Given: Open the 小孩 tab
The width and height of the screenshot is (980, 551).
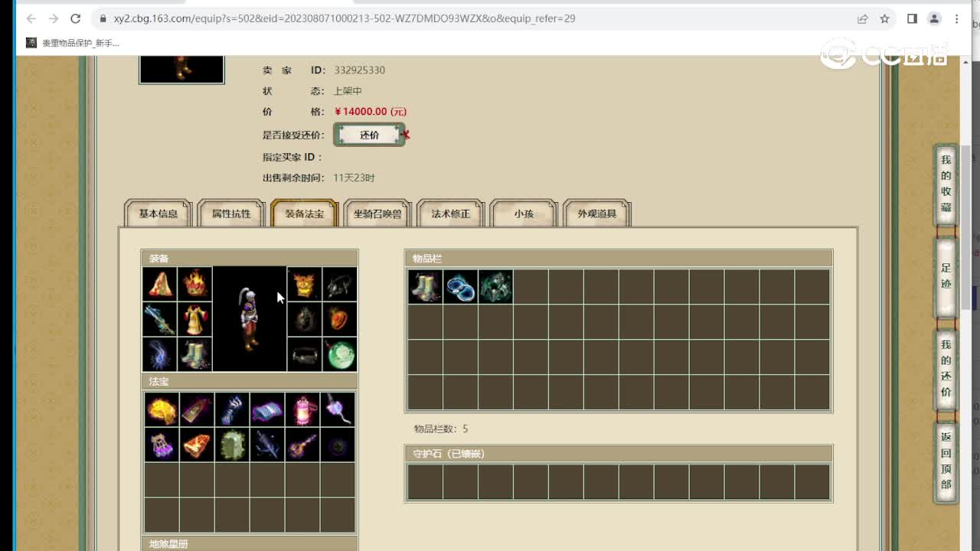Looking at the screenshot, I should click(524, 214).
